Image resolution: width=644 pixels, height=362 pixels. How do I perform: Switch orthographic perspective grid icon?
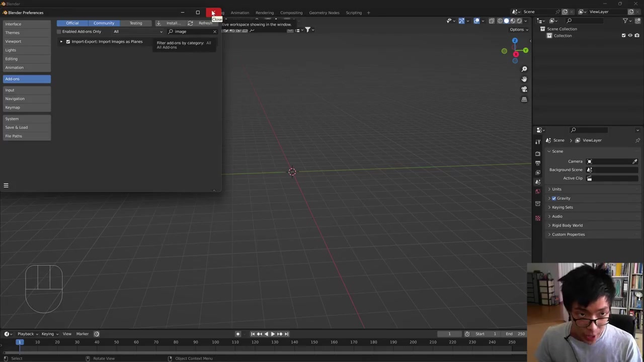(x=524, y=100)
